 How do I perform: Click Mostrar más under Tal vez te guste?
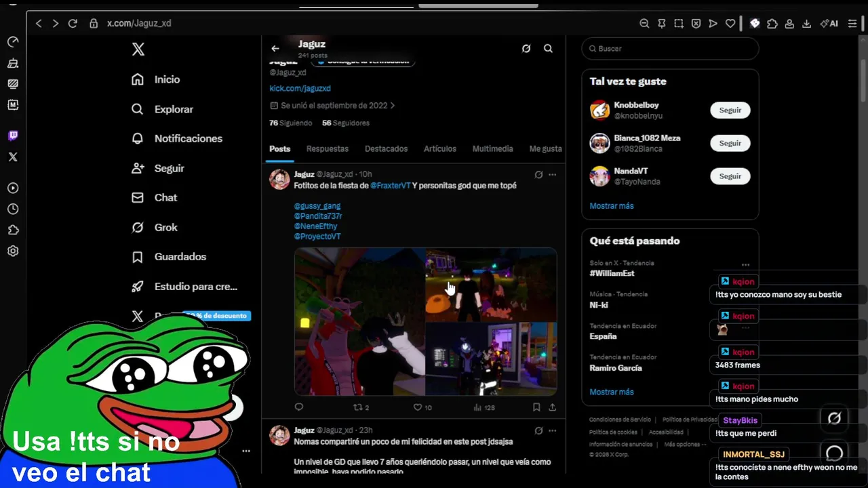tap(612, 206)
